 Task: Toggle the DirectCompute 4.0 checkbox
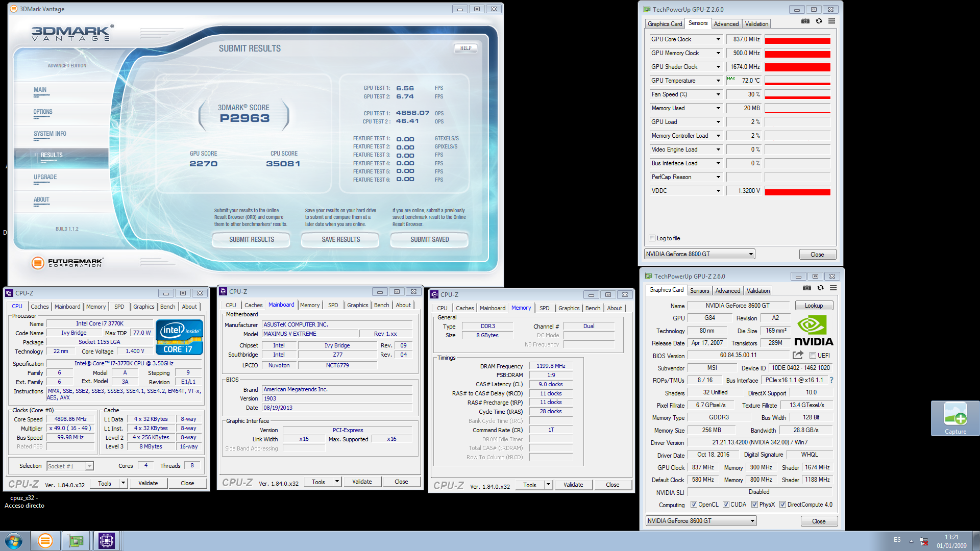[x=782, y=505]
